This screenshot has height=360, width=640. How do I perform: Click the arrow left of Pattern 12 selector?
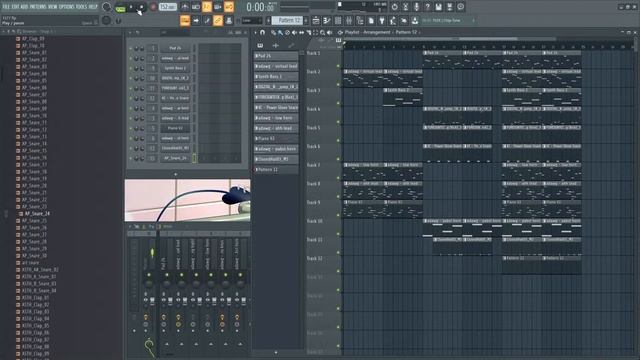click(269, 20)
